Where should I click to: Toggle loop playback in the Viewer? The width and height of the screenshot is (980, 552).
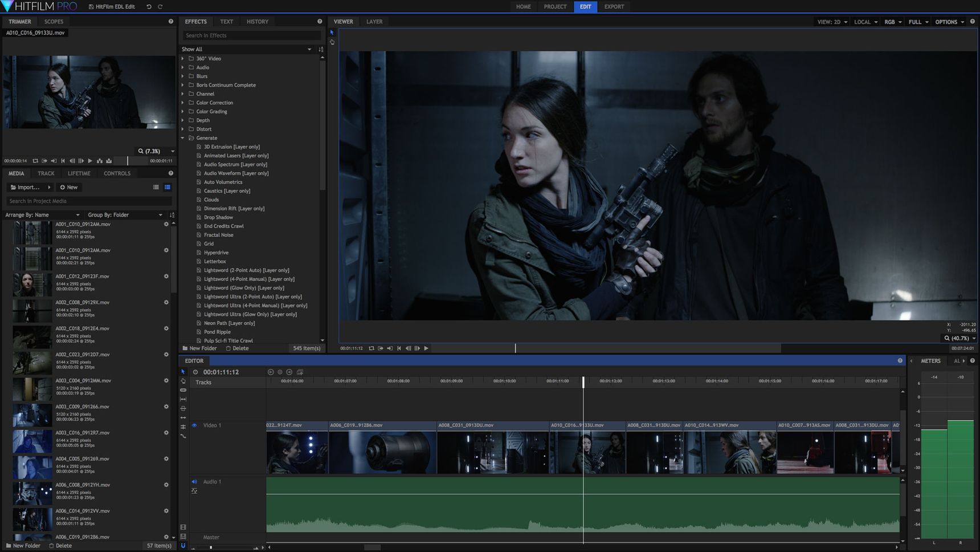pos(371,348)
